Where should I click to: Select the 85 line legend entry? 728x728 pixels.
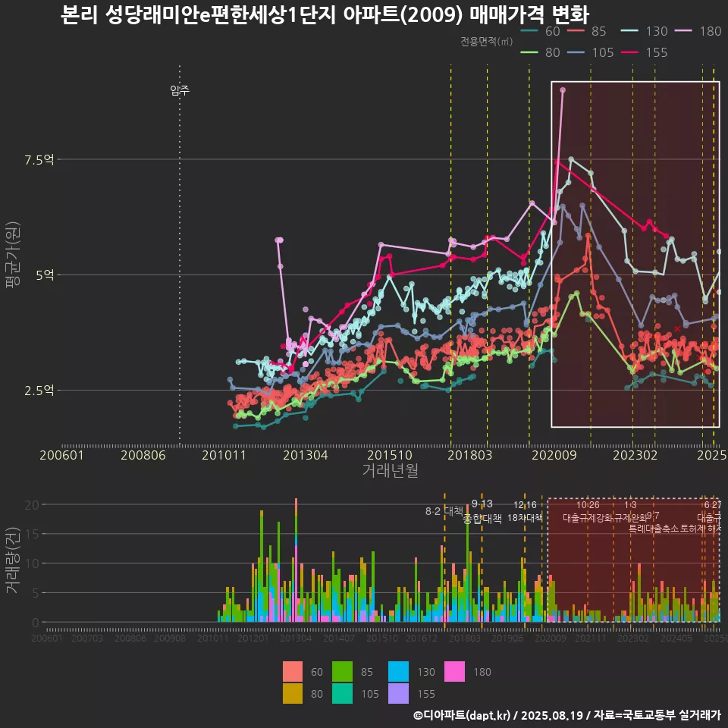click(587, 31)
